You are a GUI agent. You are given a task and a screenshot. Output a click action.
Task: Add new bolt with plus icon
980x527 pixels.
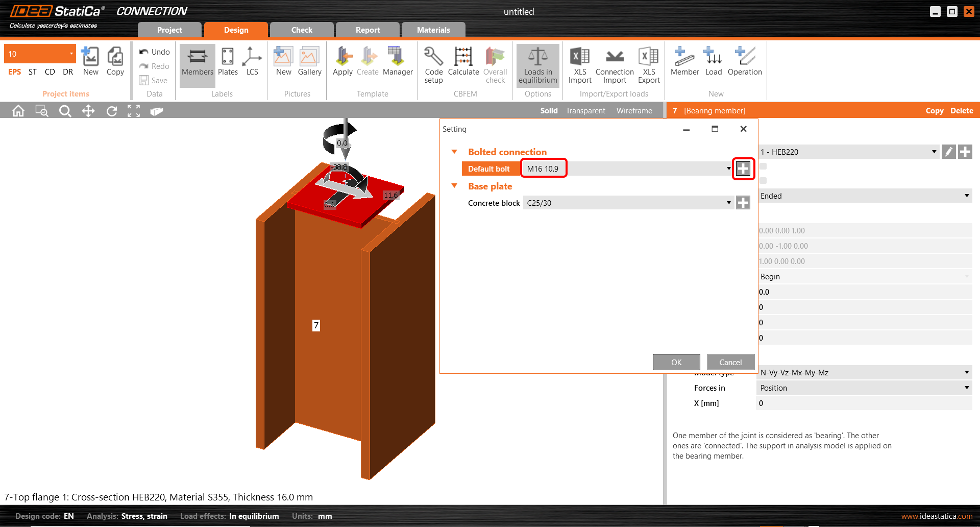tap(743, 169)
